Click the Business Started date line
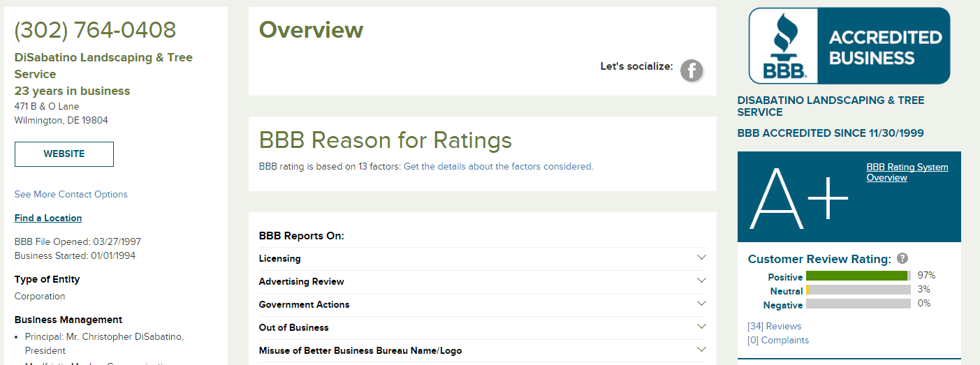 75,255
